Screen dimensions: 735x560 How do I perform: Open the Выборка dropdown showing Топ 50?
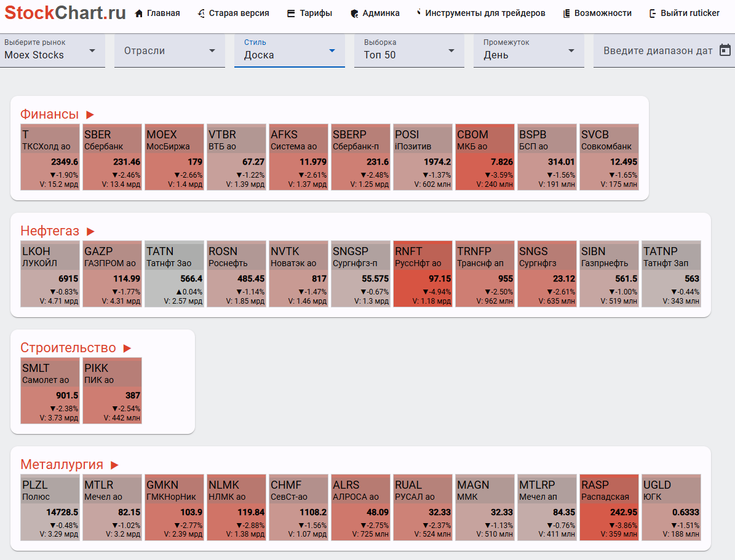(409, 50)
